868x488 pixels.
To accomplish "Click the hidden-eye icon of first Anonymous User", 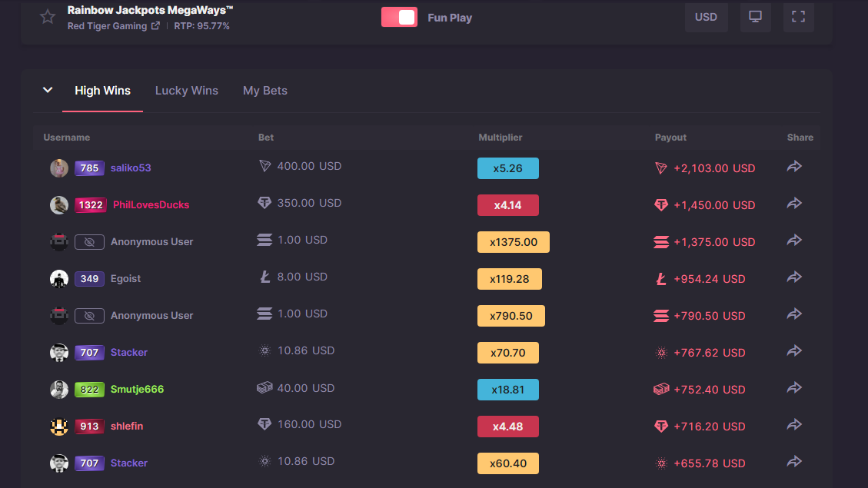I will coord(89,242).
